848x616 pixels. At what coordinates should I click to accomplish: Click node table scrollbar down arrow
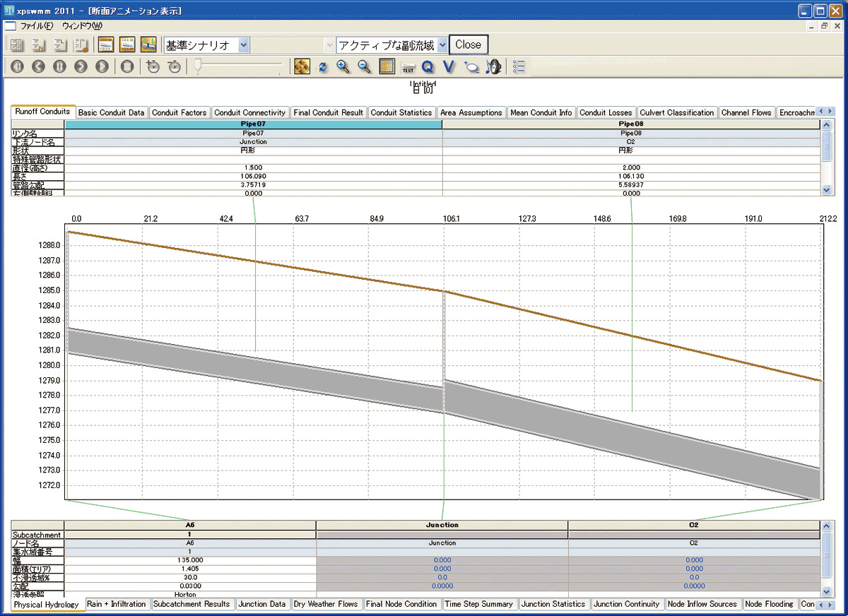click(x=827, y=591)
